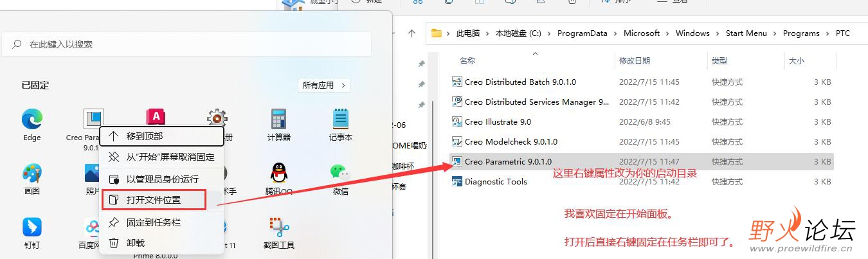Sort files by 大小 column header
Viewport: 868px width, 259px height.
(x=796, y=61)
